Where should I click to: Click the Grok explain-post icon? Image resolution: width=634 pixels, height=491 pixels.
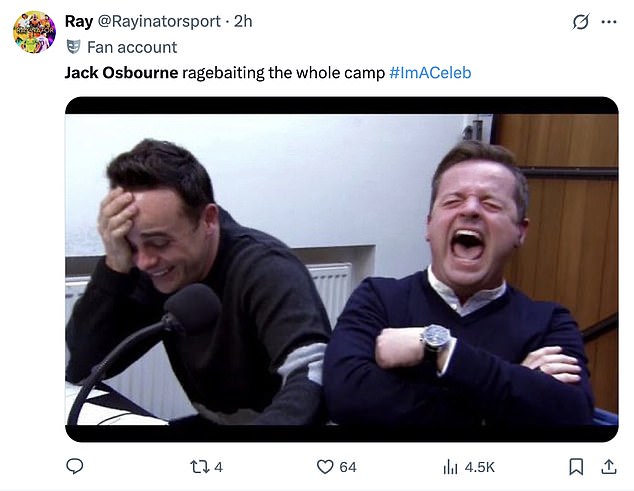tap(579, 21)
